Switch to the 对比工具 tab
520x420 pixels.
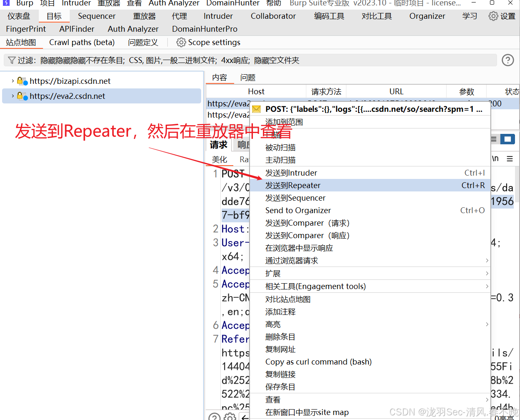[377, 16]
